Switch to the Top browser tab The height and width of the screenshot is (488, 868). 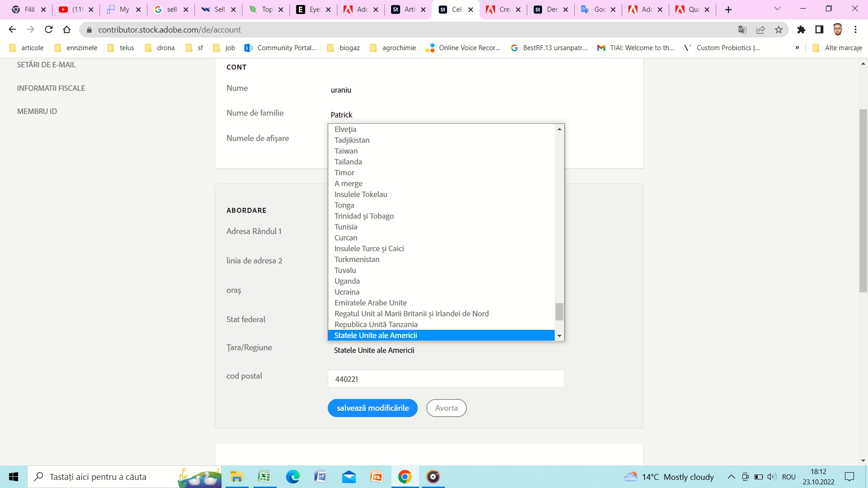[266, 9]
